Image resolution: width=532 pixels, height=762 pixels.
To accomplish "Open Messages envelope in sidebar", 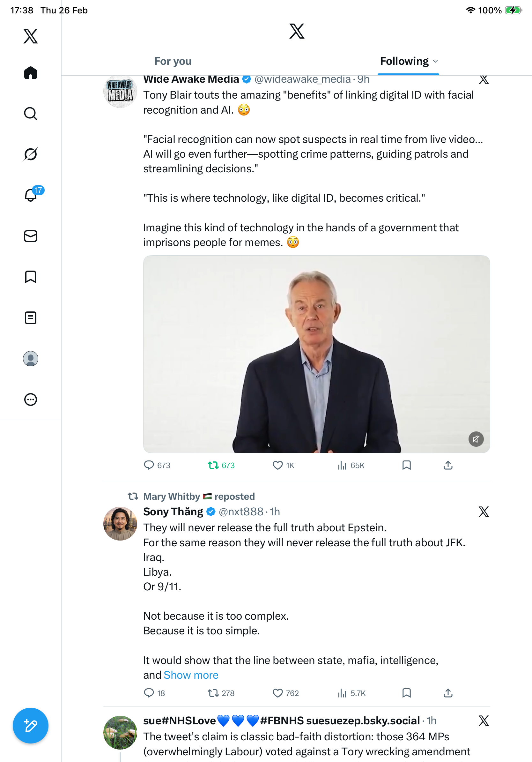I will [31, 236].
